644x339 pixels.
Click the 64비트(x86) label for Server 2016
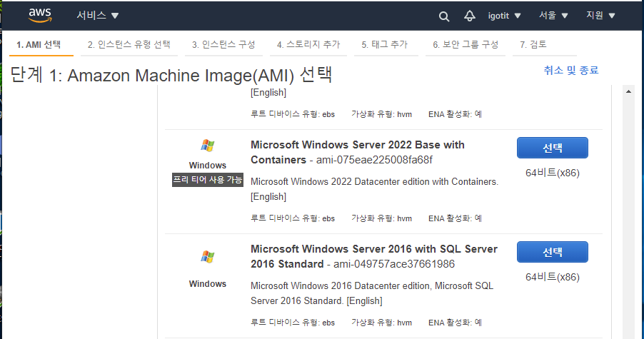pos(553,277)
